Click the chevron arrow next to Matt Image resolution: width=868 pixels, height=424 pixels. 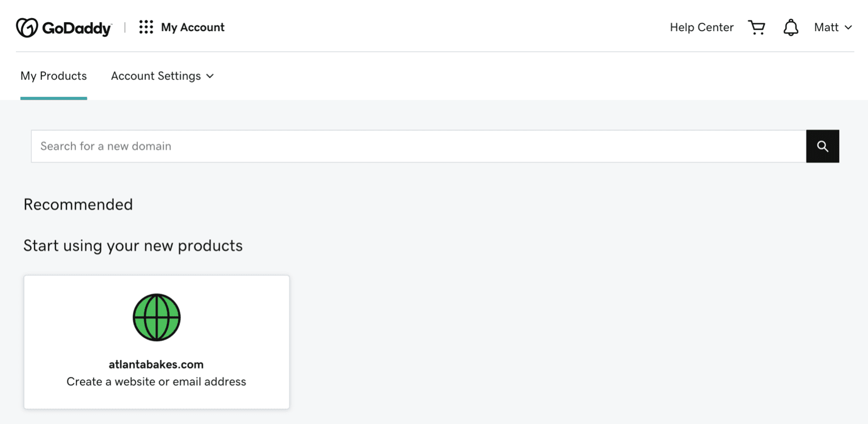pyautogui.click(x=849, y=27)
